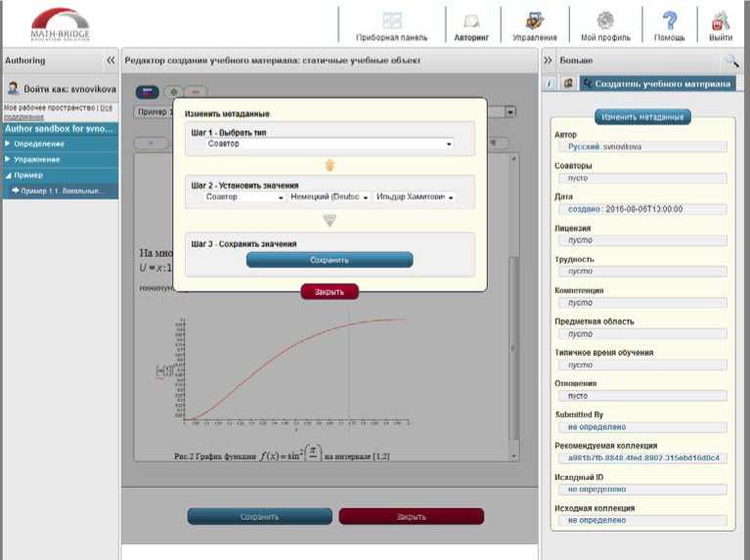750x560 pixels.
Task: Collapse the Пример tree node
Action: click(x=8, y=176)
